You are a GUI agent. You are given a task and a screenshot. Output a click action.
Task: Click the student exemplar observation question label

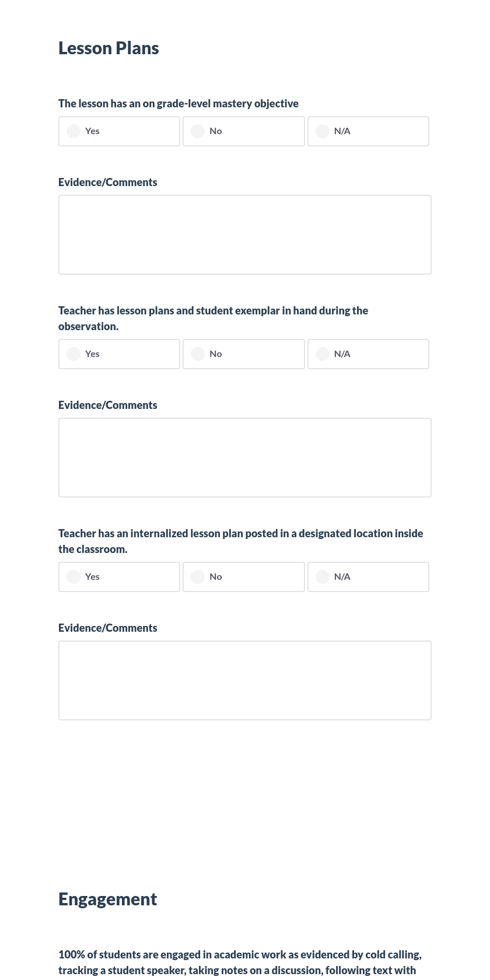[x=213, y=318]
